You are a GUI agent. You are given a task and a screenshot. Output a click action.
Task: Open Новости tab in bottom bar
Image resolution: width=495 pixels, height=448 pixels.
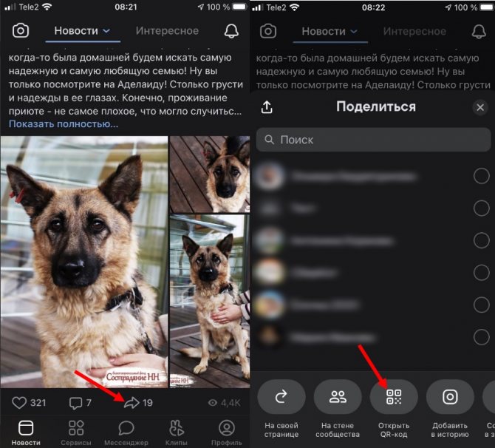26,432
